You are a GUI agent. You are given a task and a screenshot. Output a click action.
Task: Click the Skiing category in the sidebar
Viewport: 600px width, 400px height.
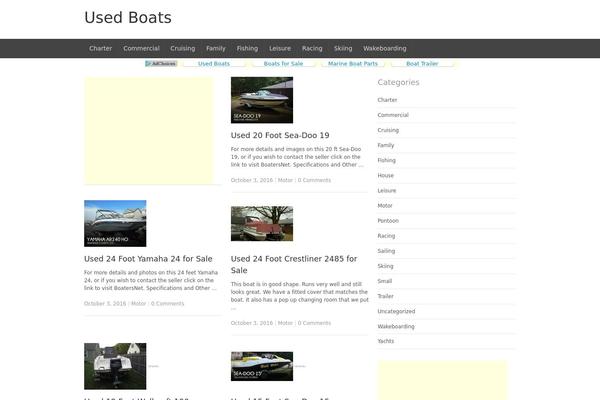[385, 266]
